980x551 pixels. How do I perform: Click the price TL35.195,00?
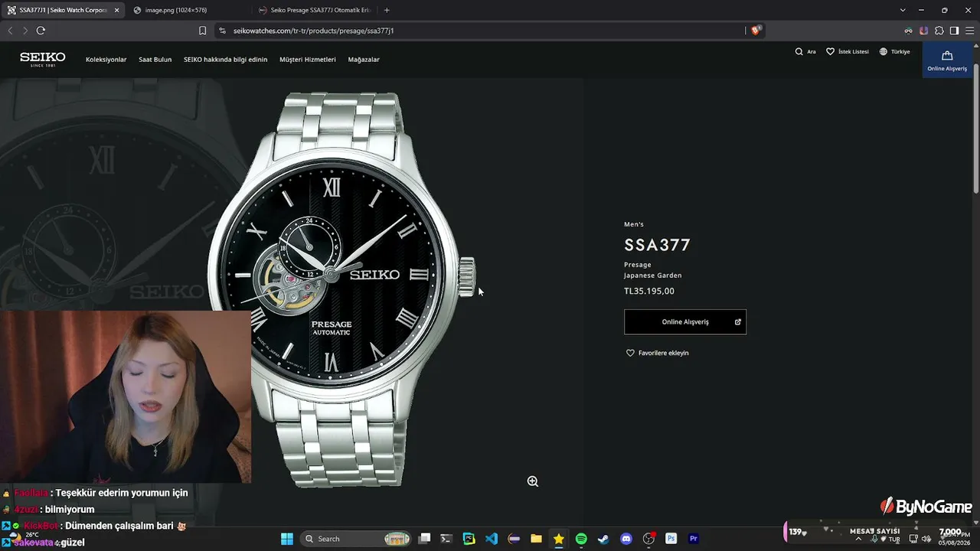[649, 291]
